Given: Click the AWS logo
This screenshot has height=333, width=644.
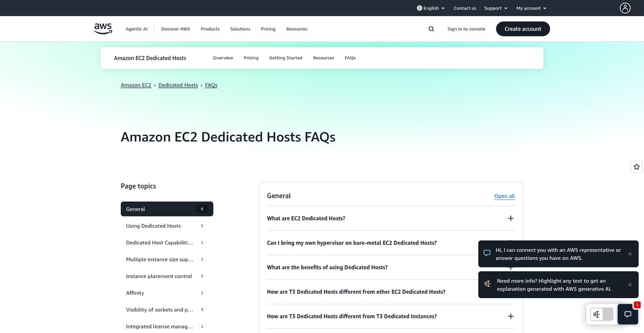Looking at the screenshot, I should point(103,29).
